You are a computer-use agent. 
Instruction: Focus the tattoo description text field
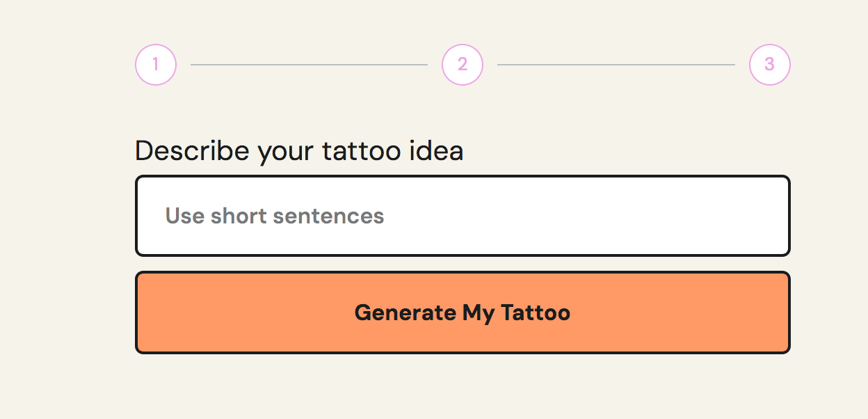pos(462,216)
